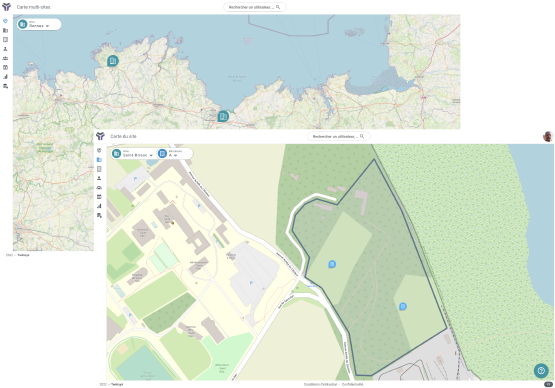Open the list-settings icon in Carte du site sidebar
The width and height of the screenshot is (555, 388).
(99, 215)
